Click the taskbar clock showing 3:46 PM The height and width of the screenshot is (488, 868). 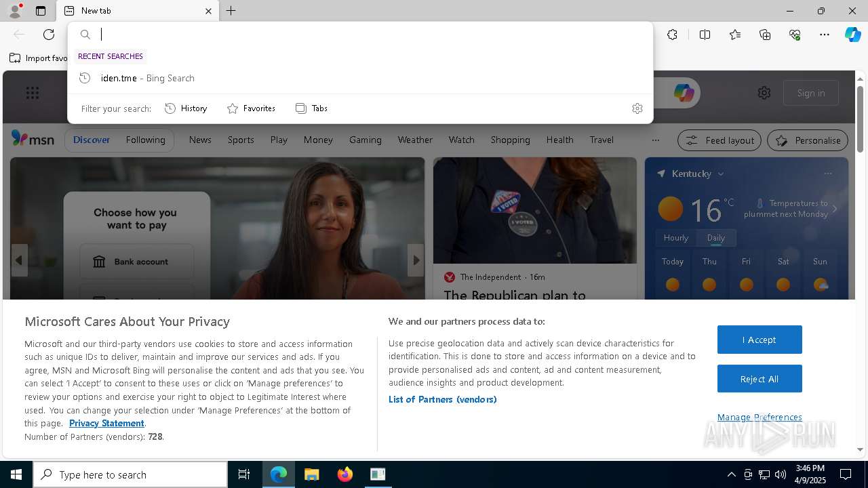coord(810,474)
